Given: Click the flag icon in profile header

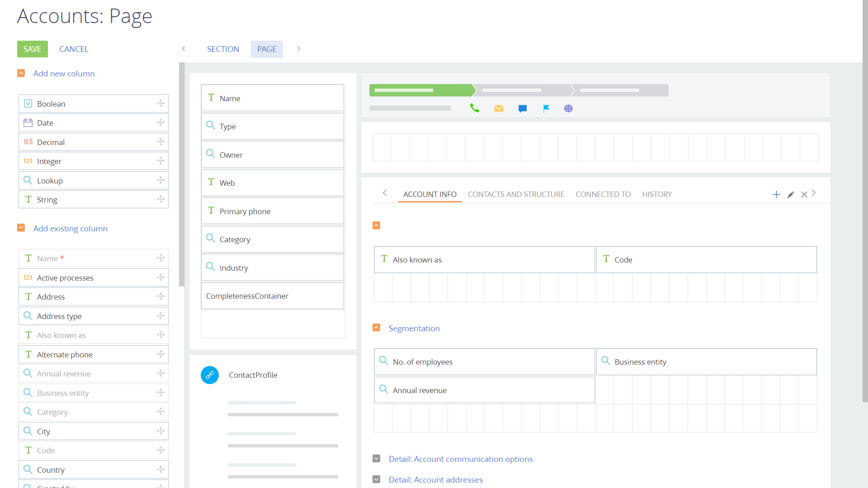Looking at the screenshot, I should (x=546, y=108).
